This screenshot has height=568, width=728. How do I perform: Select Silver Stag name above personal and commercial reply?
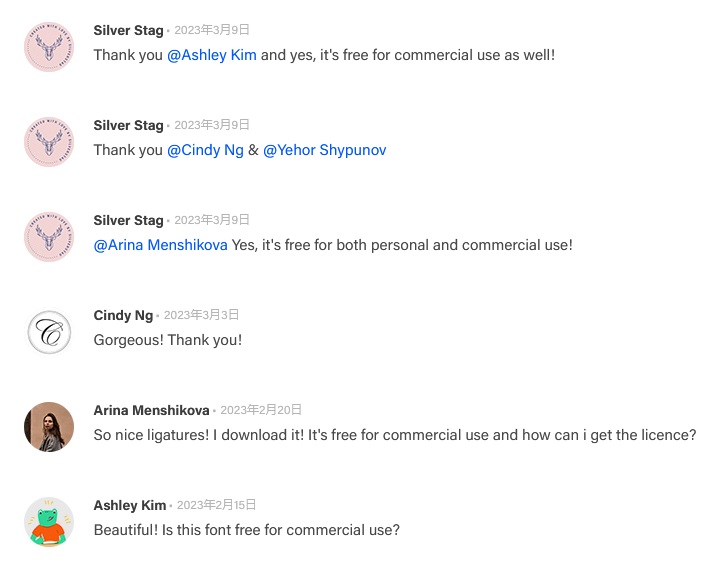(128, 220)
